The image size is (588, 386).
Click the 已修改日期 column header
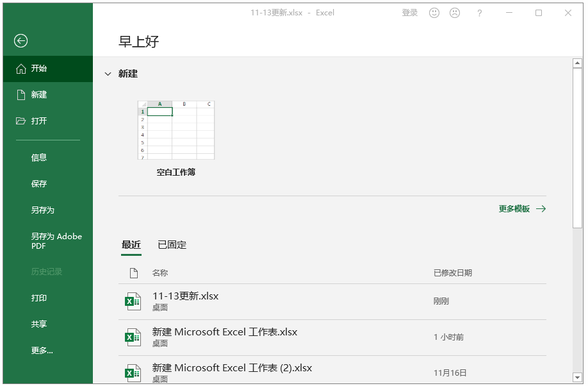point(453,273)
